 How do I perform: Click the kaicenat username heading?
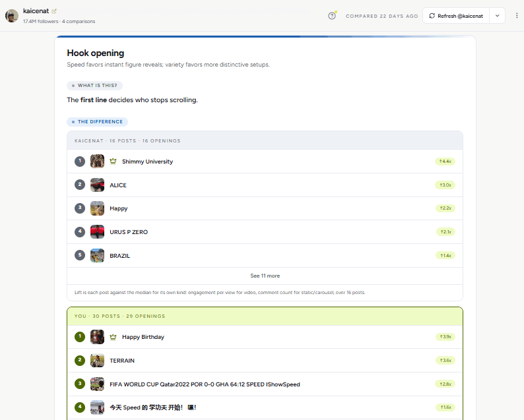(x=36, y=11)
